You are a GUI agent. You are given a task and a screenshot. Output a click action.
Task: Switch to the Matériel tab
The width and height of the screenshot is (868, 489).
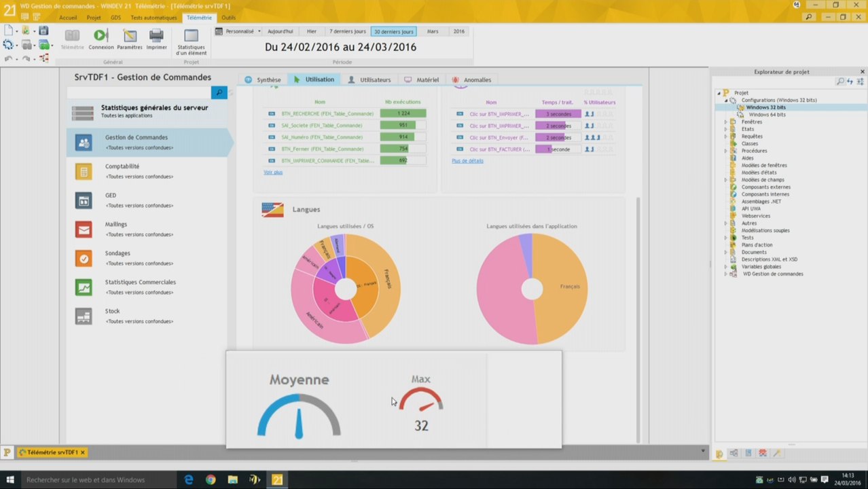(422, 79)
